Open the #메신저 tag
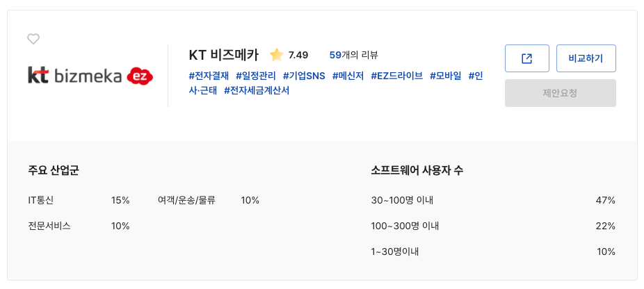 coord(348,76)
